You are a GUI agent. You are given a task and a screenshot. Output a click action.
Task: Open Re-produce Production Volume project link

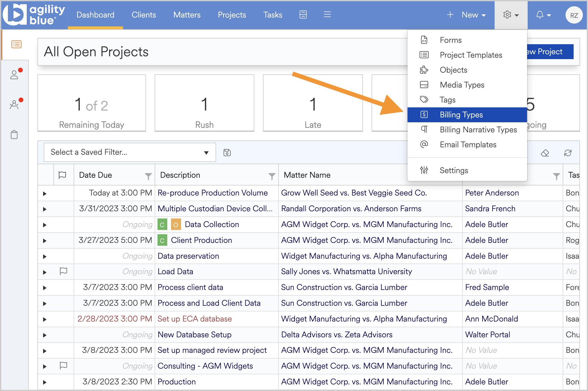click(213, 193)
